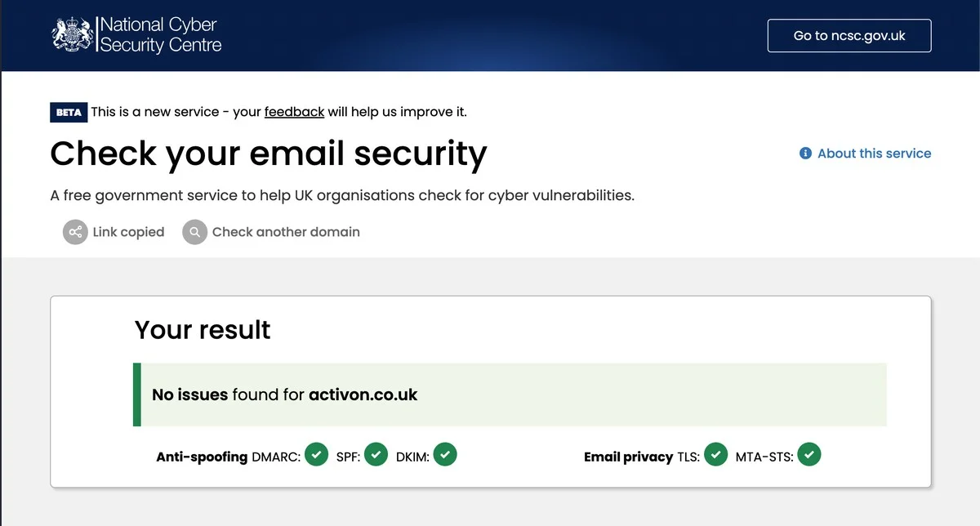
Task: Click the activon.co.uk domain text
Action: pos(363,394)
